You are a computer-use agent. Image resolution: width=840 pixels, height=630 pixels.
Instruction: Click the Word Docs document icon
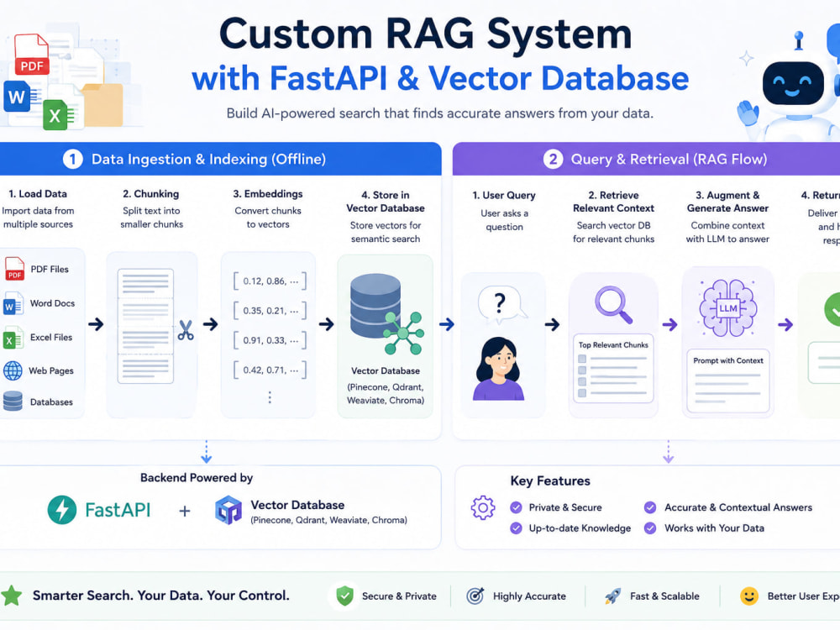(x=13, y=303)
